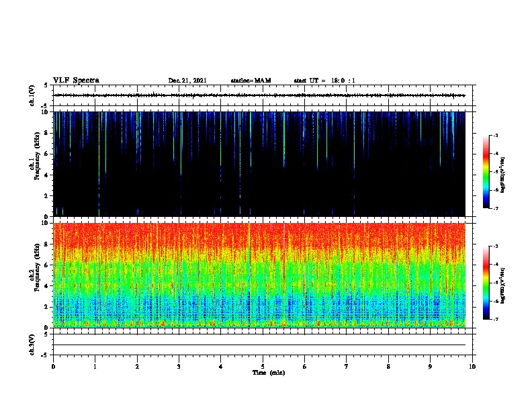Click the "-5" tick on ch.1(V) axis

click(x=46, y=106)
